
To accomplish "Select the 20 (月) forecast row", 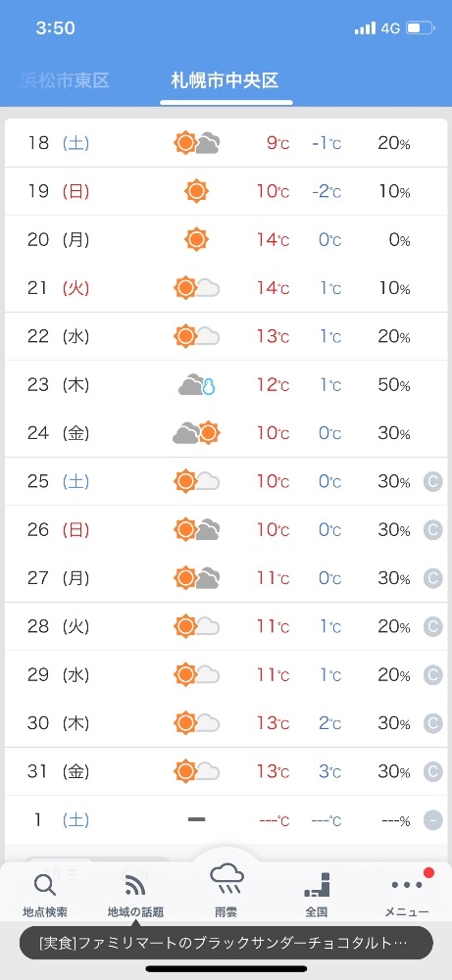I will pos(226,240).
